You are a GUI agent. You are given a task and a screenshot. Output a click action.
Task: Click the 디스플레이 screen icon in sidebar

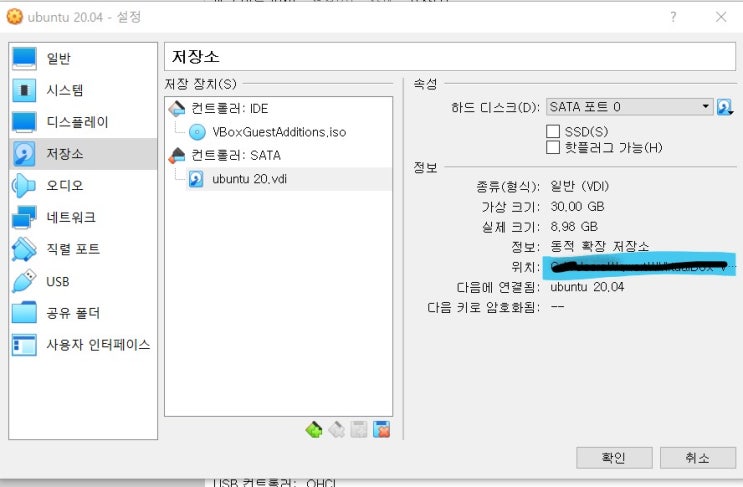coord(24,122)
